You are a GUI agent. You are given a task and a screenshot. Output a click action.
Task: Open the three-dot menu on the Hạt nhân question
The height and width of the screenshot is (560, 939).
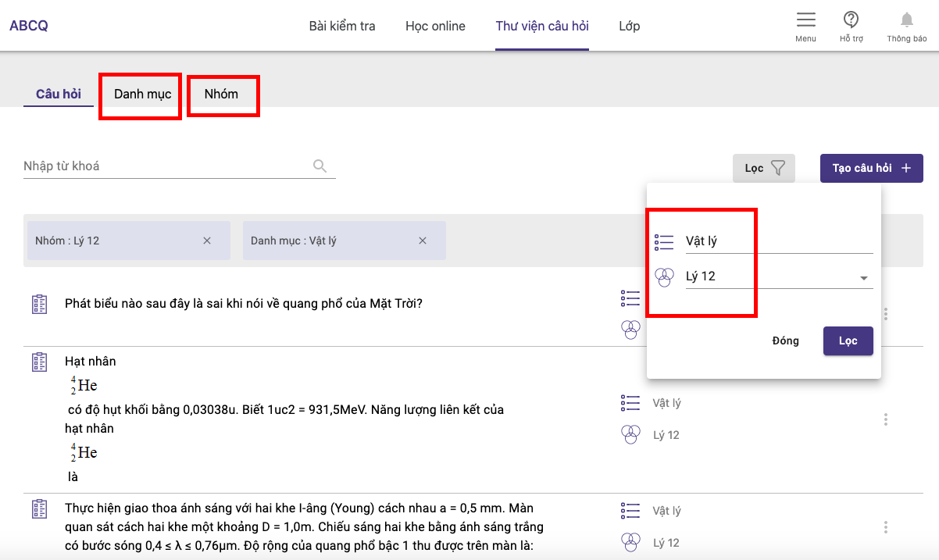tap(886, 419)
